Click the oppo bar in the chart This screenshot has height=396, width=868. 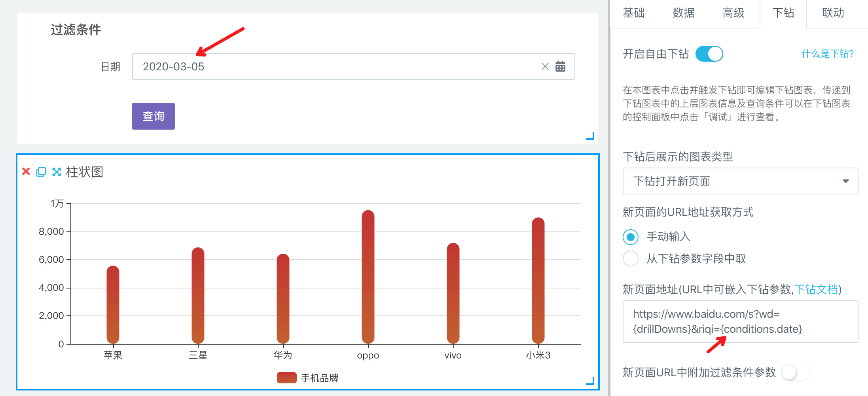coord(368,277)
